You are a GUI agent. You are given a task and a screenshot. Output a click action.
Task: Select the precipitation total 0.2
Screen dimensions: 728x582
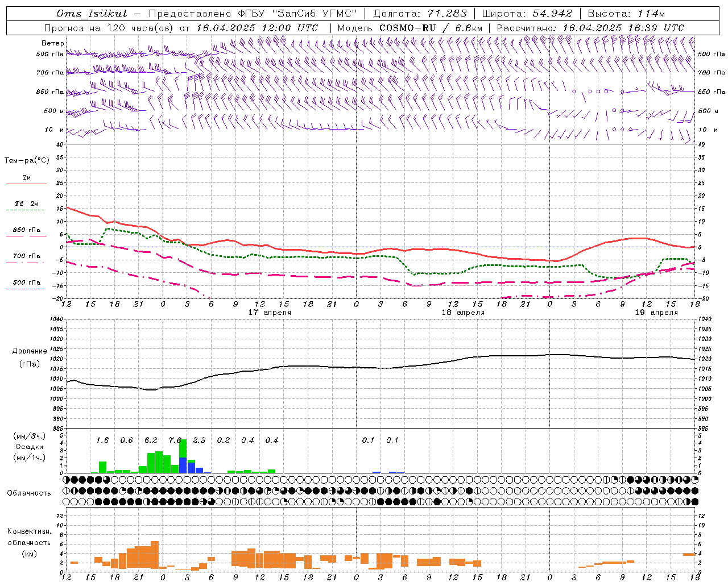(x=224, y=440)
